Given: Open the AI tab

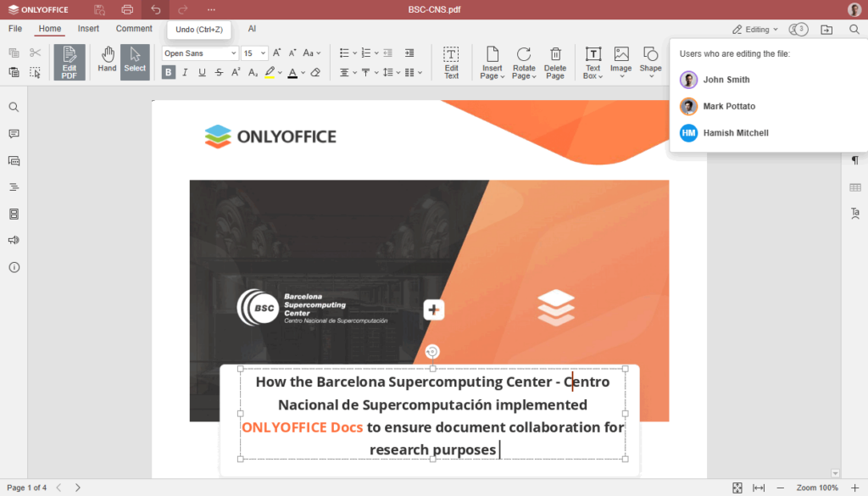Looking at the screenshot, I should click(x=252, y=28).
